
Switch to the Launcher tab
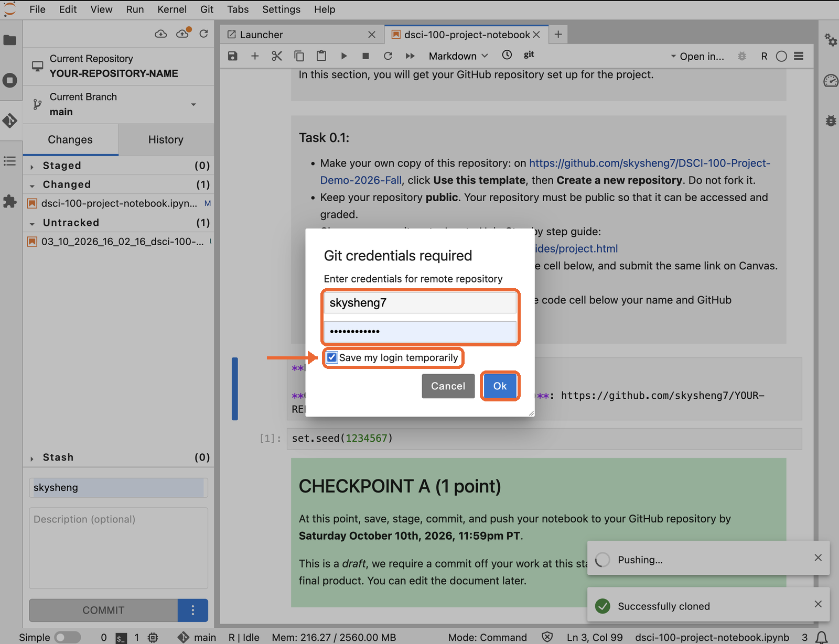[302, 35]
